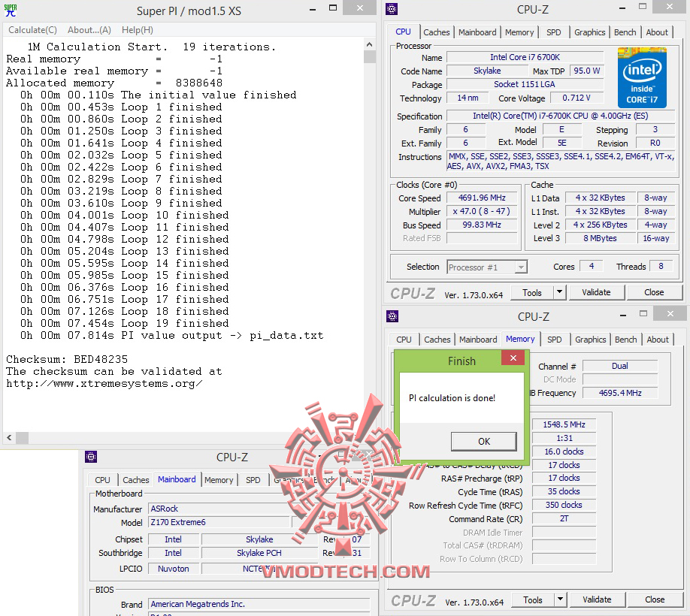This screenshot has height=616, width=690.
Task: Open Graphics tab in top CPU-Z window
Action: pyautogui.click(x=590, y=32)
